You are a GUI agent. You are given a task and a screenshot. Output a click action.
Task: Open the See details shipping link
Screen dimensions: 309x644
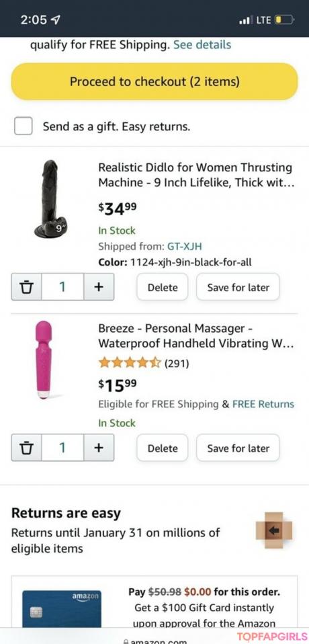(x=202, y=45)
